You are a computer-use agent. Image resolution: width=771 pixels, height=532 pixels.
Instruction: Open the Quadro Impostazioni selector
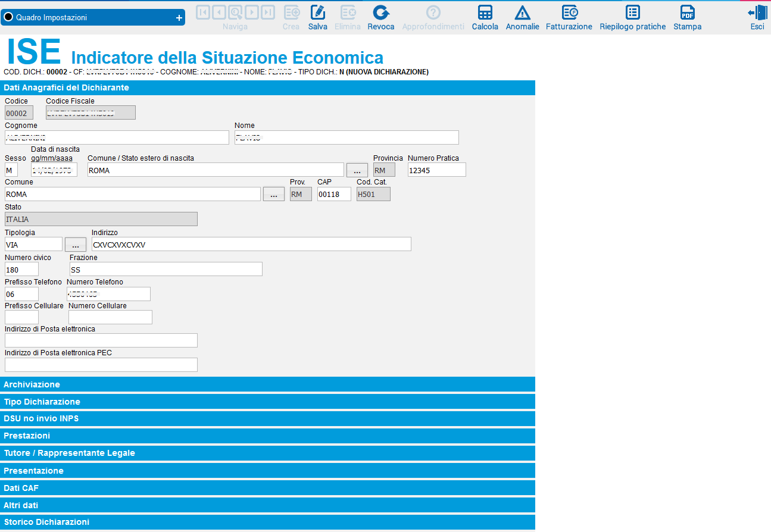[x=93, y=18]
